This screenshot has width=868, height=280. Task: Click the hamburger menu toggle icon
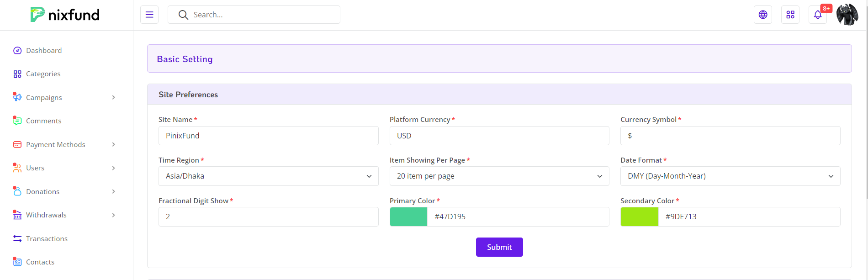point(149,15)
